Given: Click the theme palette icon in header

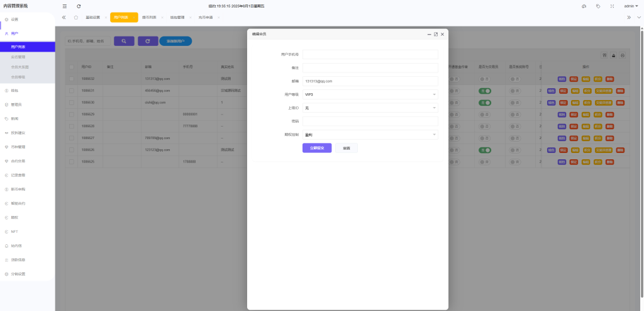Looking at the screenshot, I should coord(584,6).
